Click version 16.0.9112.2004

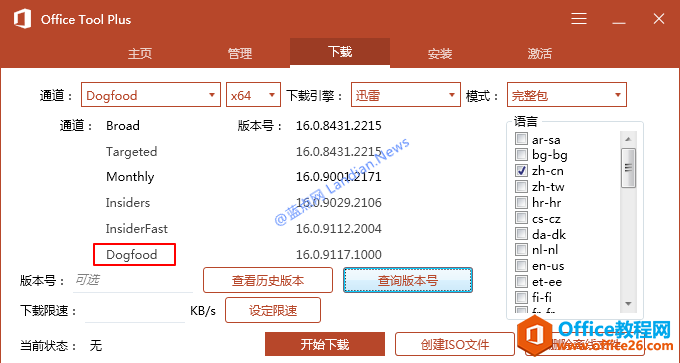[339, 229]
